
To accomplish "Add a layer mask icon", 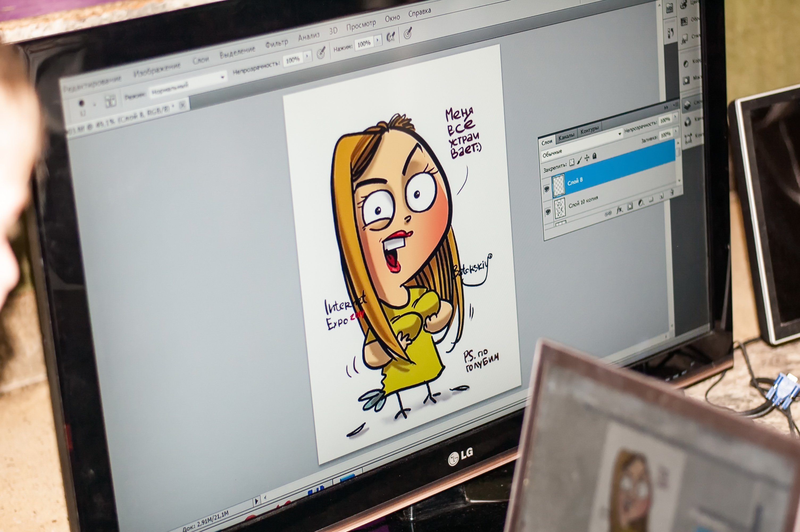I will [x=630, y=206].
